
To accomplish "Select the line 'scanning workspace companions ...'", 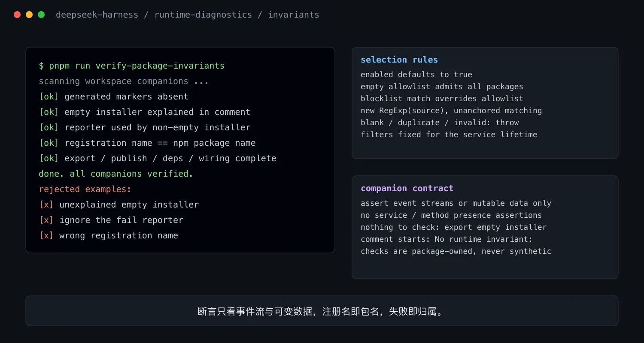I will click(x=124, y=81).
